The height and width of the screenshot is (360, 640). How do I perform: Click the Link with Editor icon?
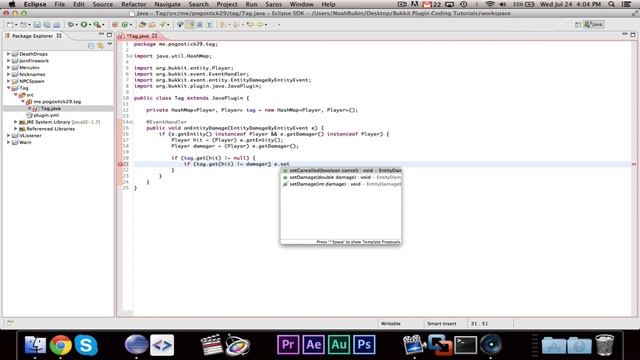click(100, 45)
